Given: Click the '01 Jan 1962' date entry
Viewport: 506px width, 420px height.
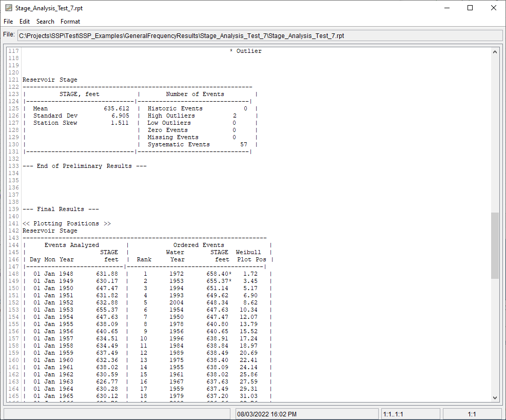Looking at the screenshot, I should [53, 374].
